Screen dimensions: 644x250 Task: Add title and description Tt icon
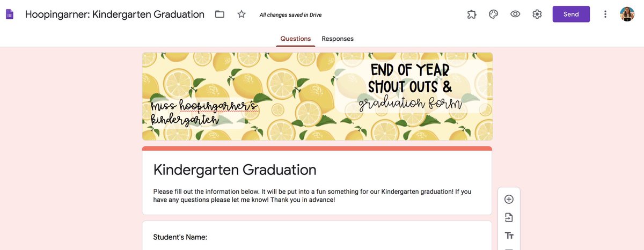[x=509, y=236]
